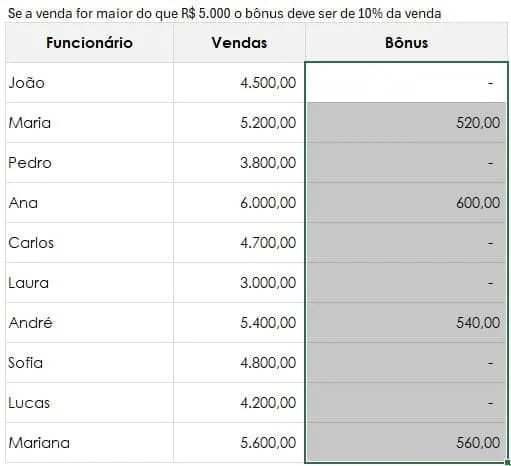
Task: Select the cell with name Lucas
Action: (x=89, y=403)
